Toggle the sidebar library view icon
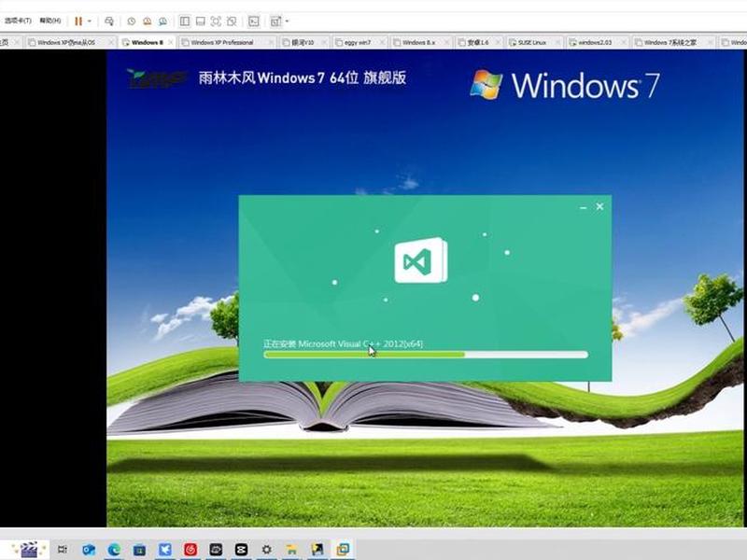747x560 pixels. 185,21
